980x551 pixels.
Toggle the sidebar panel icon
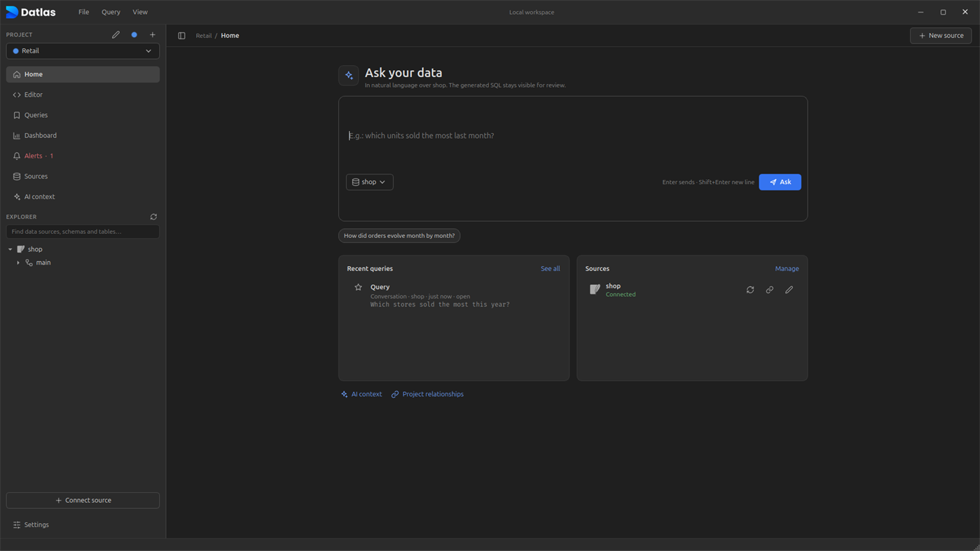coord(181,36)
